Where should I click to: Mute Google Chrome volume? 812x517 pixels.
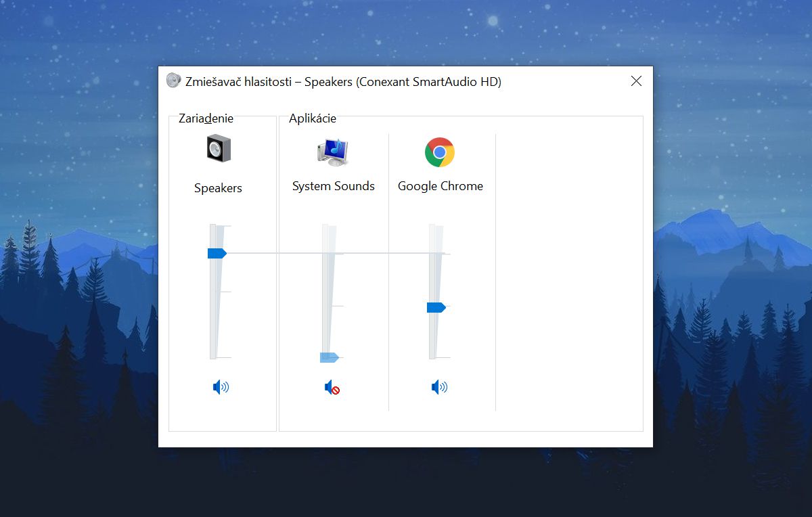point(439,388)
